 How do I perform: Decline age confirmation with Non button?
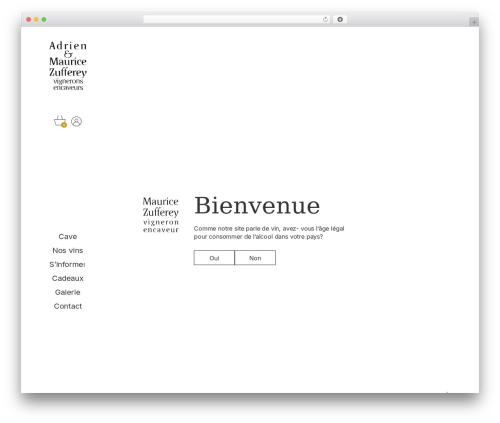tap(255, 258)
